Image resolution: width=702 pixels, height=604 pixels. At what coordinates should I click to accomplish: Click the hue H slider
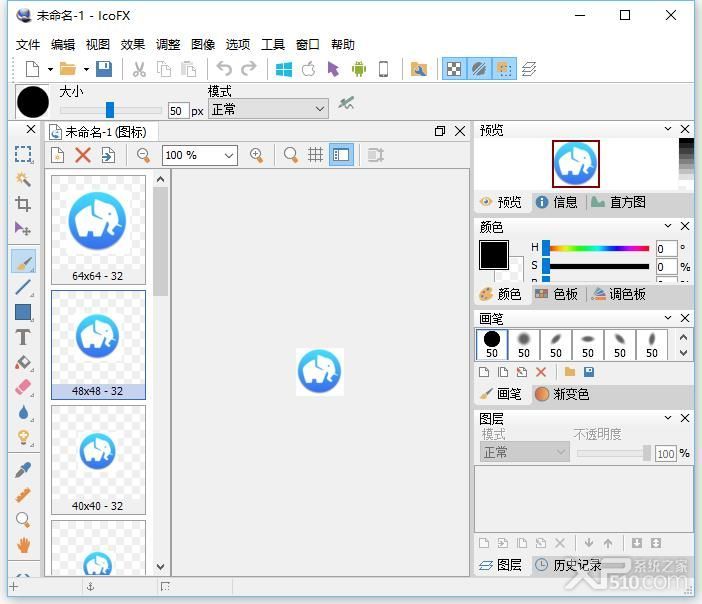pyautogui.click(x=595, y=248)
